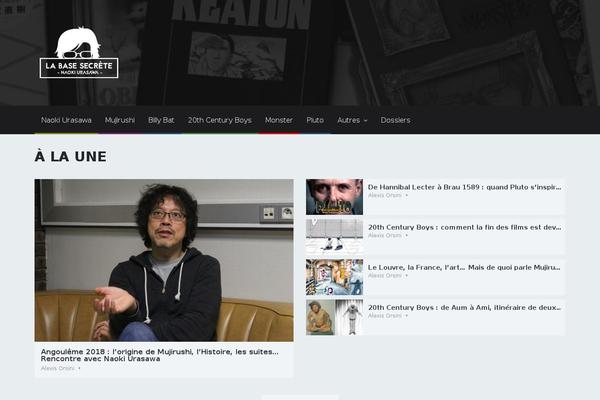600x400 pixels.
Task: Expand the Autres dropdown menu
Action: [x=352, y=120]
